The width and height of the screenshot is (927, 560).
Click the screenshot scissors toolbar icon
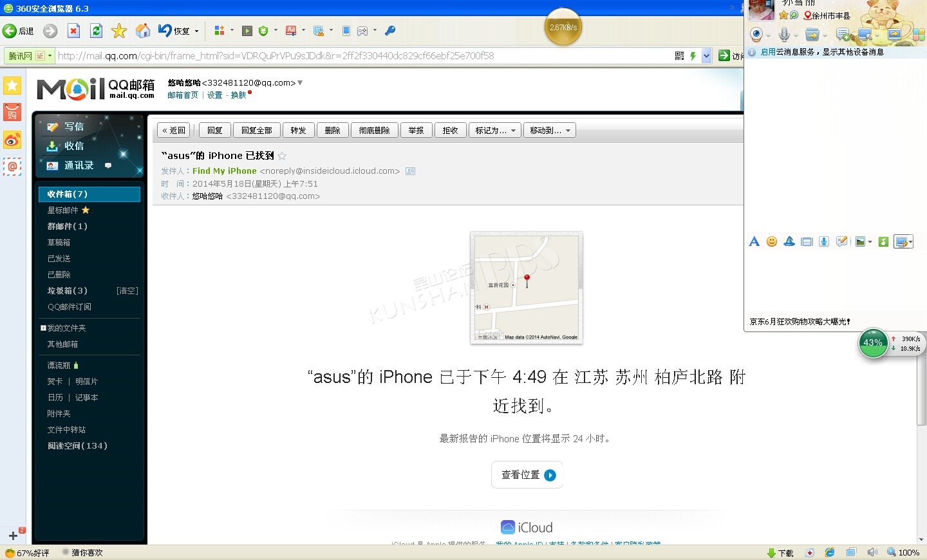point(319,31)
